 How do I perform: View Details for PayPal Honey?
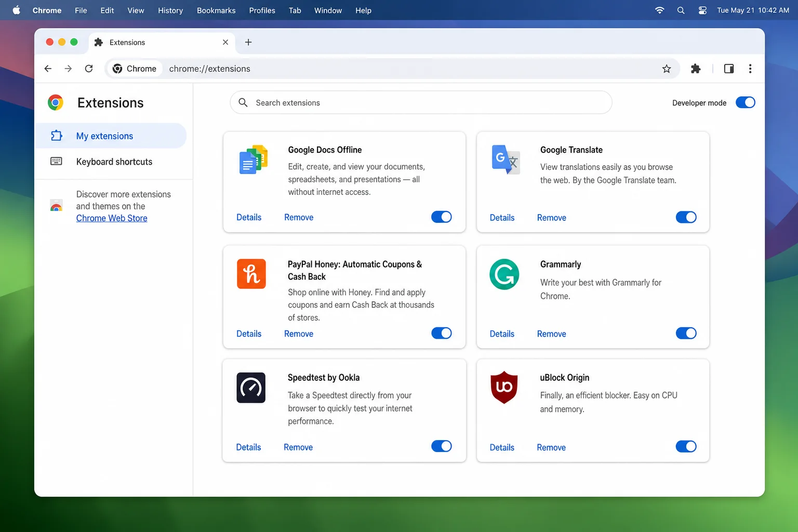[x=249, y=334]
